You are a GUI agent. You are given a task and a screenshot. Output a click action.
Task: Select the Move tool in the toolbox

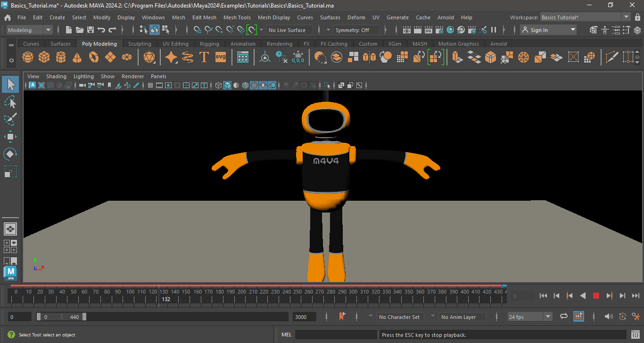[x=10, y=136]
